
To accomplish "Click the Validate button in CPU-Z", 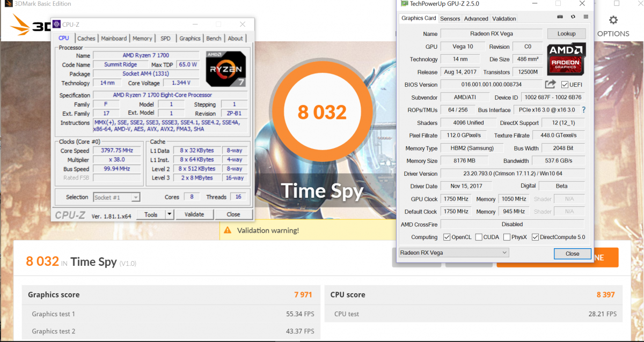I will coord(194,214).
